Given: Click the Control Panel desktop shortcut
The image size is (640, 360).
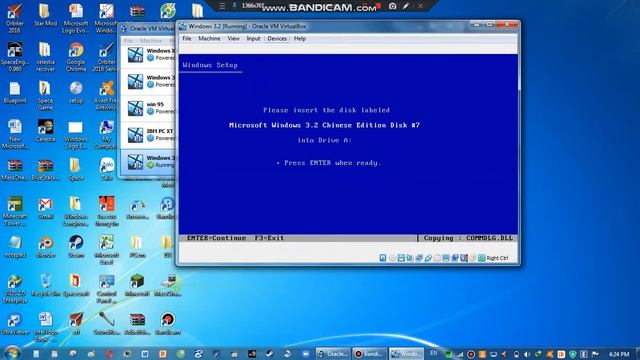Looking at the screenshot, I should coord(107,288).
